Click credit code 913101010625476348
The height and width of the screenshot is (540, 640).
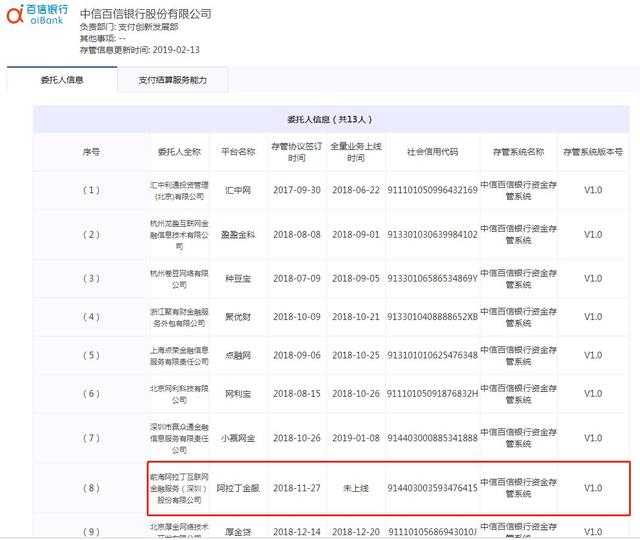(433, 356)
